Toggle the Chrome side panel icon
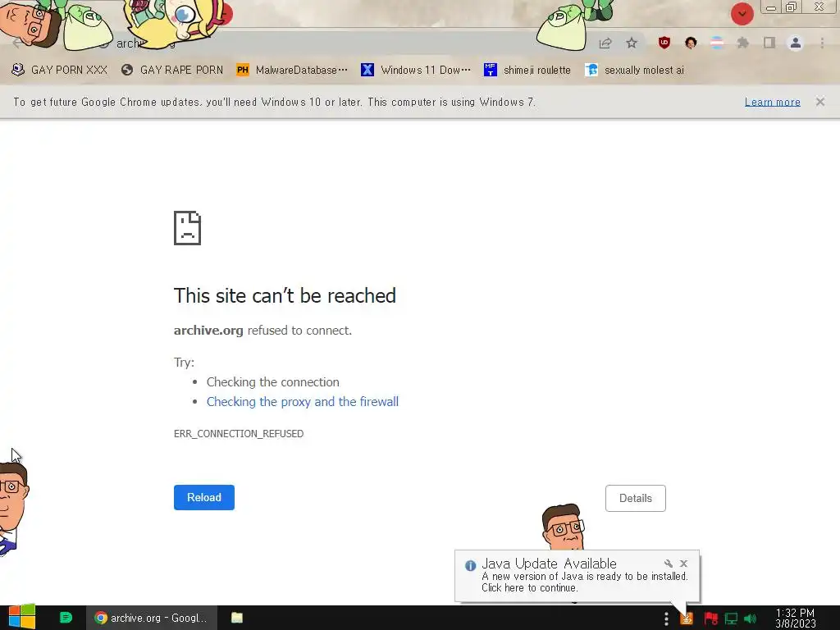This screenshot has width=840, height=630. click(x=769, y=43)
